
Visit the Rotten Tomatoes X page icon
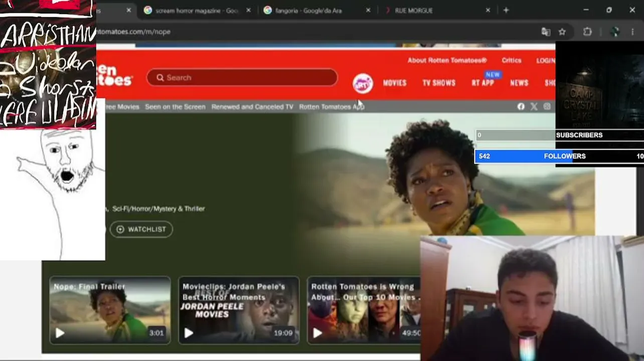coord(534,106)
